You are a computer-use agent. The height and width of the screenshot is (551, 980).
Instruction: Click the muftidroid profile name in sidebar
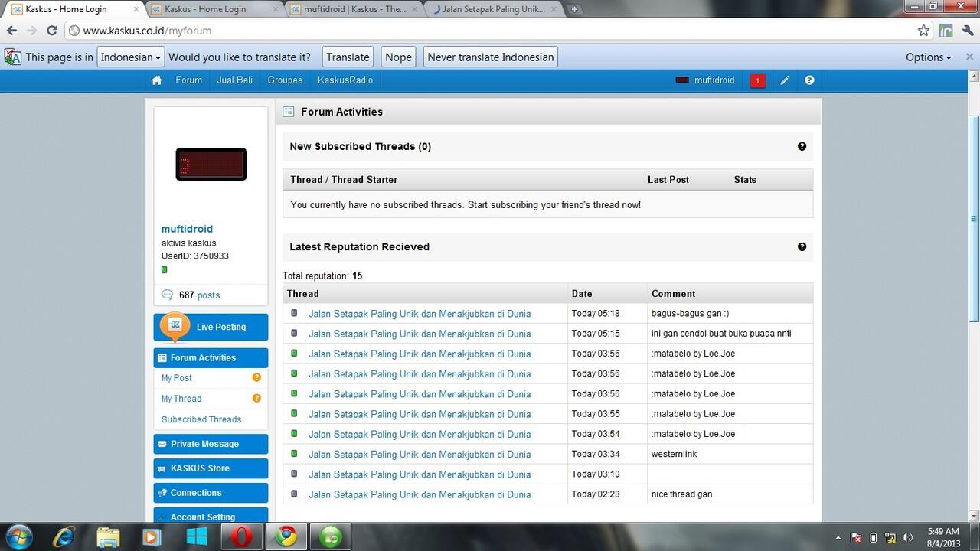pos(187,229)
